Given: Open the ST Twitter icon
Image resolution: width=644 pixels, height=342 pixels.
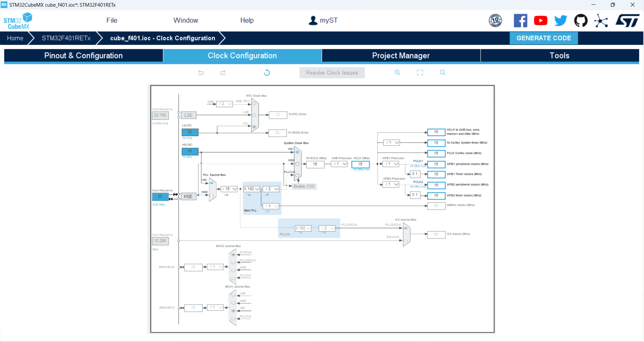Looking at the screenshot, I should [561, 21].
